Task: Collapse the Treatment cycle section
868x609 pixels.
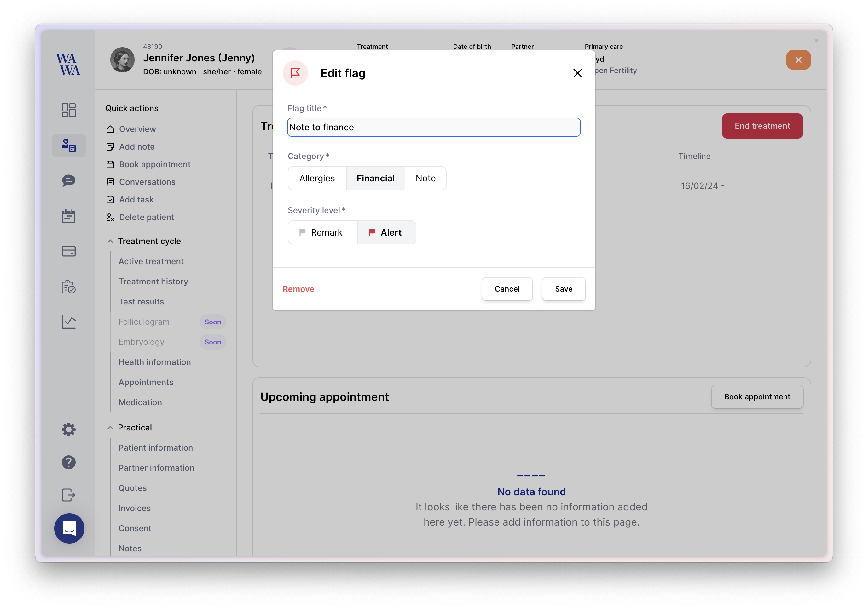Action: tap(110, 241)
